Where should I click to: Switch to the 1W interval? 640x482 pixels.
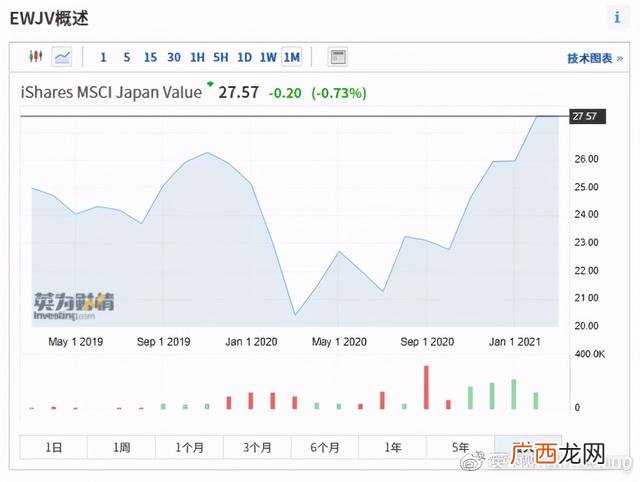268,57
